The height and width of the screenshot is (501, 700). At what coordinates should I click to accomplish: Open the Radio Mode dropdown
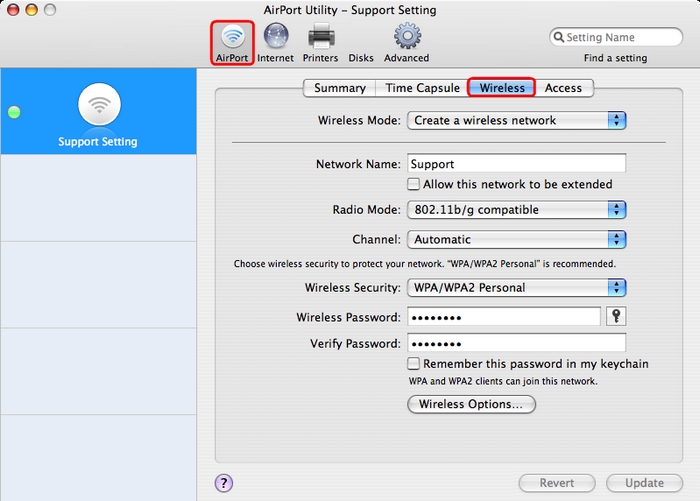pyautogui.click(x=517, y=209)
